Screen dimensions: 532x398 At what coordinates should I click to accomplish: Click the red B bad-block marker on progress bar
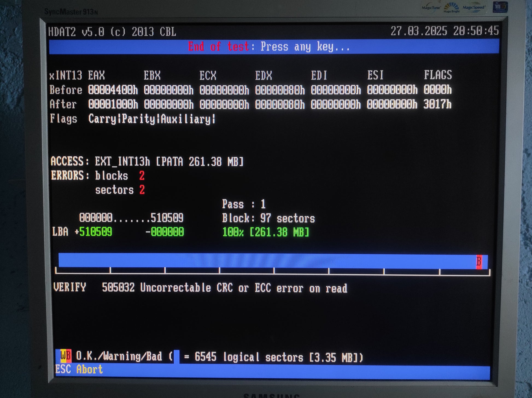coord(479,262)
